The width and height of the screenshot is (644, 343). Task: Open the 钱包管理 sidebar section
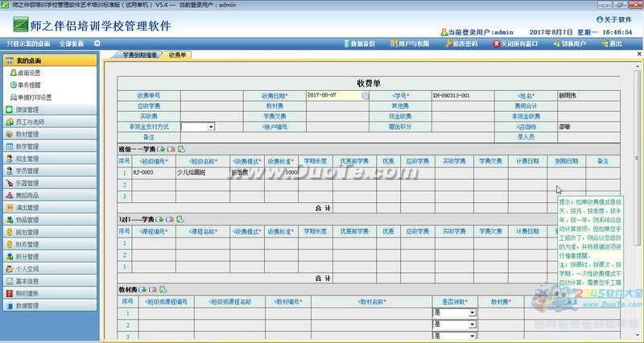pyautogui.click(x=50, y=232)
